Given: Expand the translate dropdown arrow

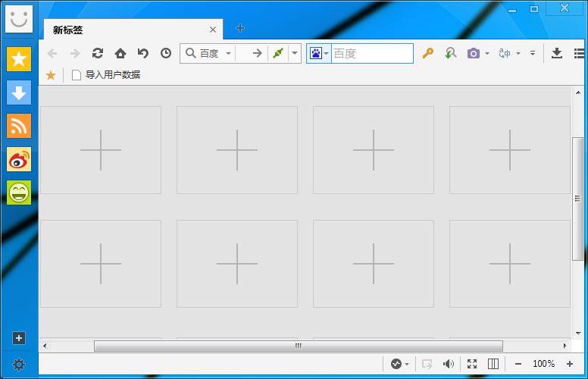Looking at the screenshot, I should pyautogui.click(x=518, y=53).
